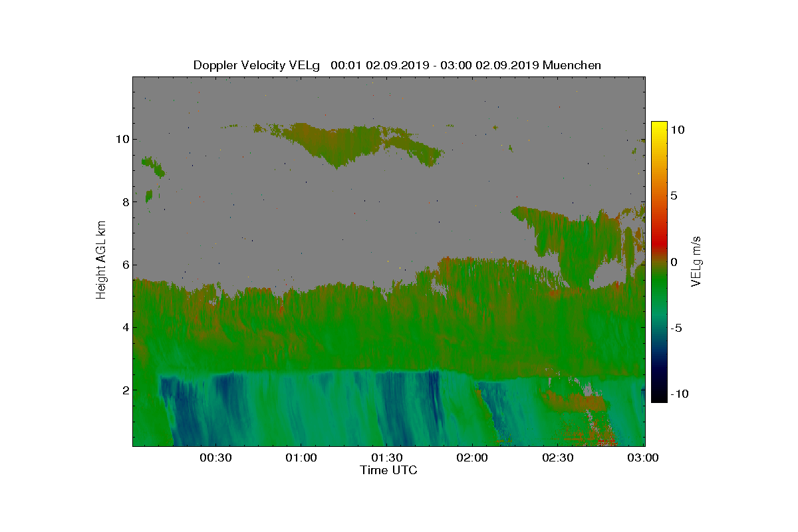Click the yellow top of the colorbar

point(659,128)
